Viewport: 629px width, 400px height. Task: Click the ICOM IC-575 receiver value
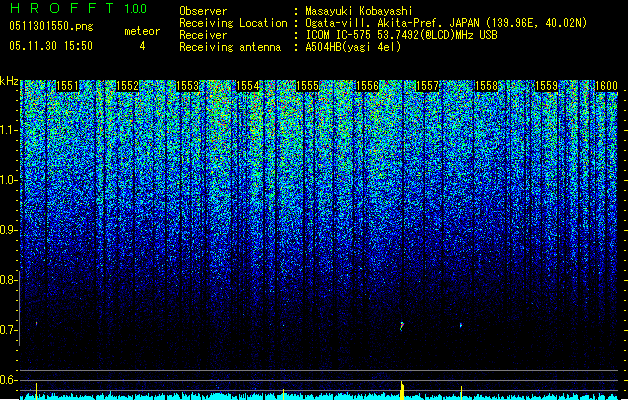402,35
